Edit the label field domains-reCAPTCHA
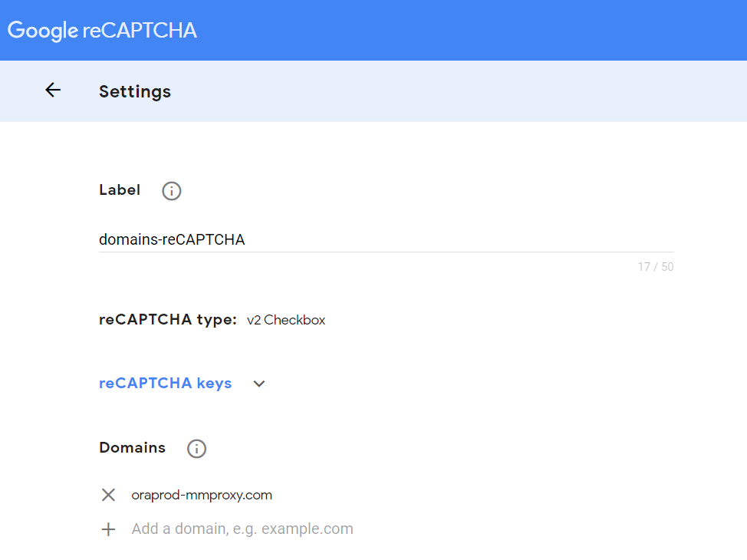Image resolution: width=747 pixels, height=560 pixels. [387, 239]
